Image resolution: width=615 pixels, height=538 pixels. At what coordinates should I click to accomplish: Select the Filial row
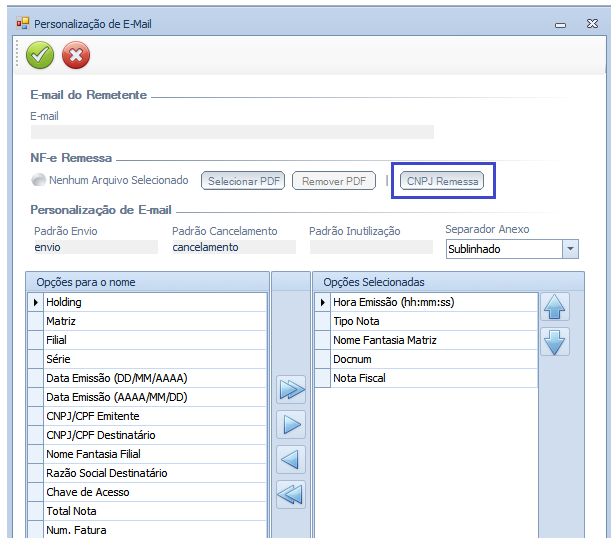(x=155, y=340)
